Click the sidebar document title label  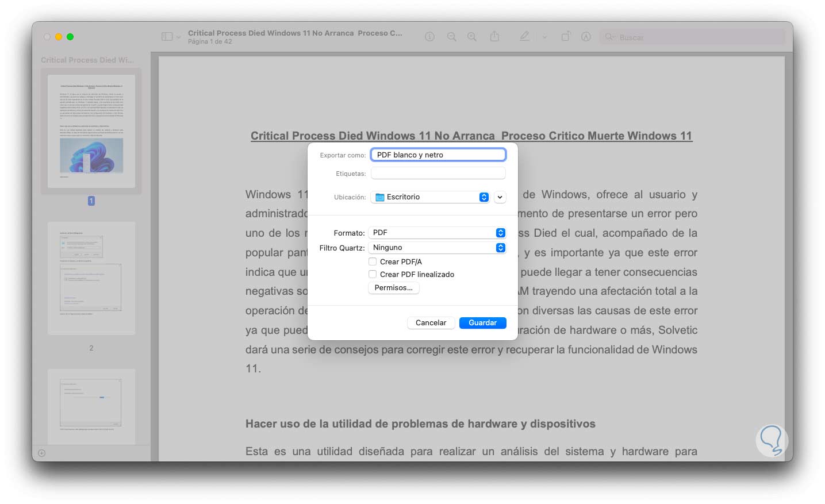pyautogui.click(x=87, y=60)
